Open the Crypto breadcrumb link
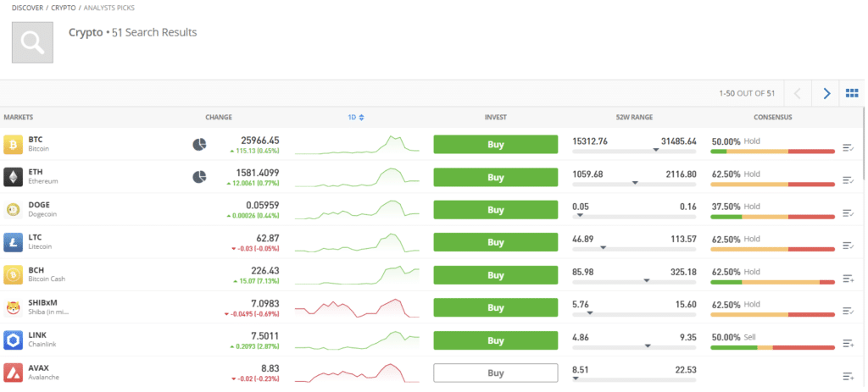 [x=64, y=8]
